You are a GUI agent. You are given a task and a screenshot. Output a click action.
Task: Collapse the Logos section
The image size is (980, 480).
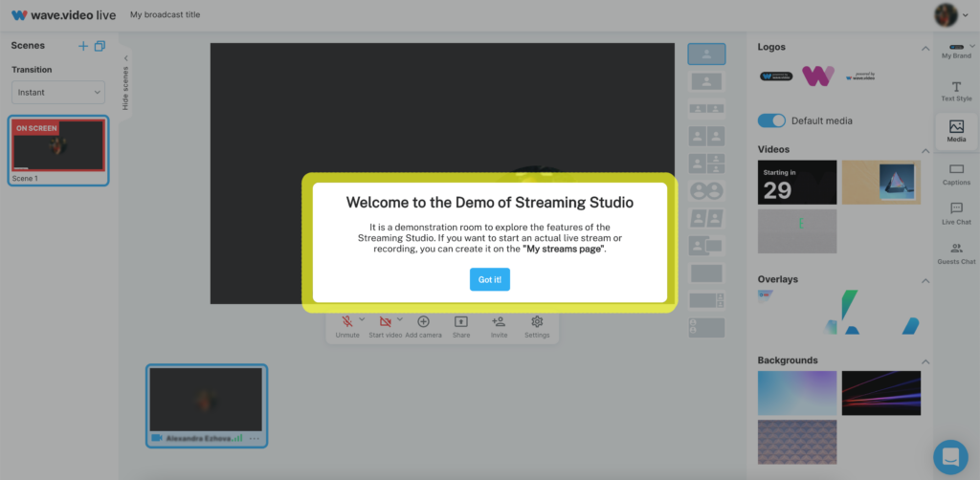[925, 48]
